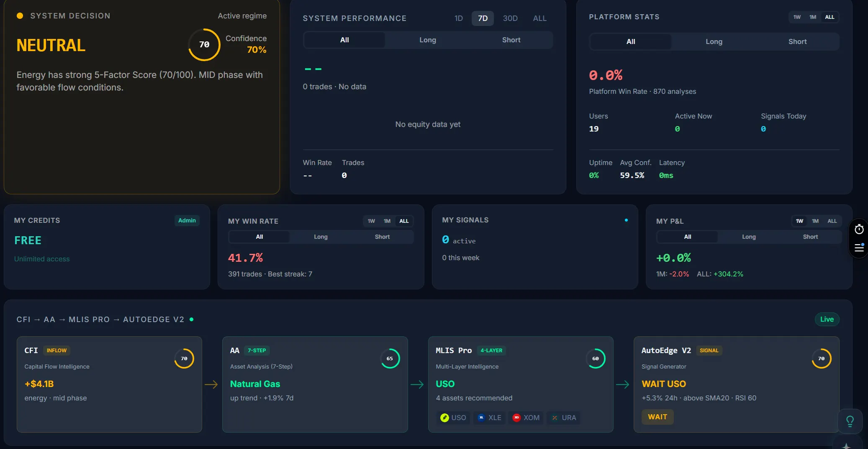Switch My Win Rate to Long tab

(321, 237)
